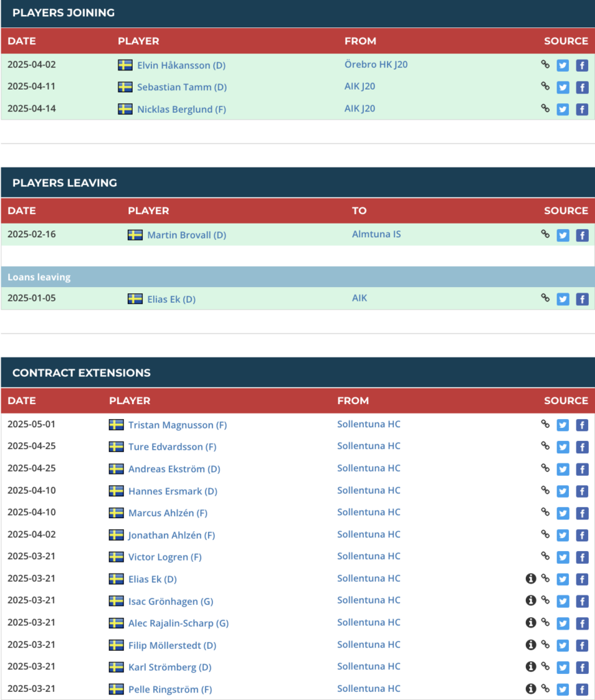
Task: Share Ture Edvardsson extension on Facebook
Action: 582,447
